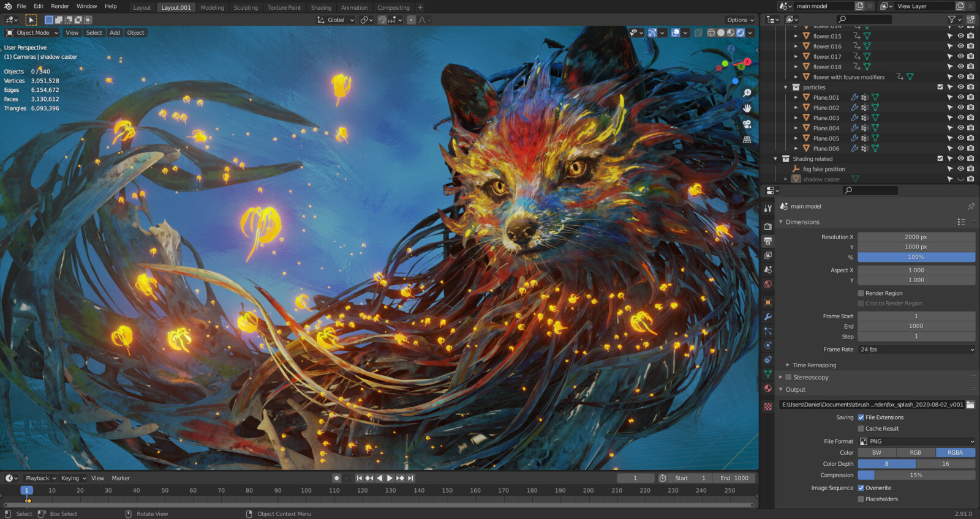Click the viewport zoom magnifier icon
980x519 pixels.
(x=747, y=93)
